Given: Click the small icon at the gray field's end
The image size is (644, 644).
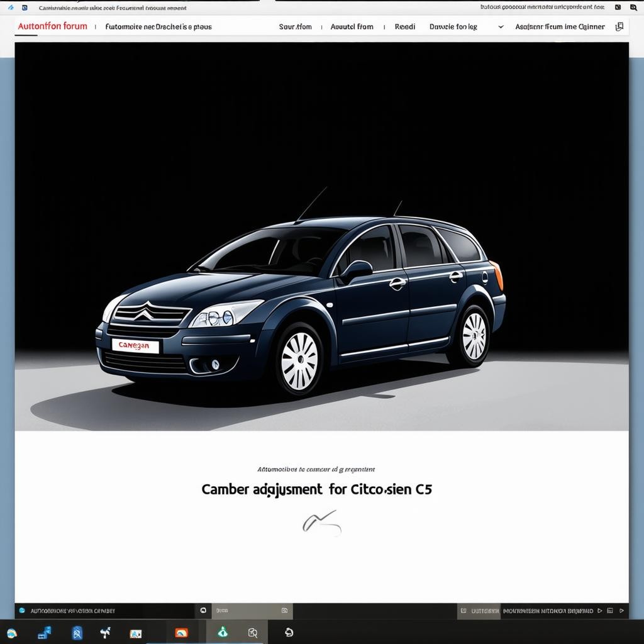Looking at the screenshot, I should pos(285,611).
